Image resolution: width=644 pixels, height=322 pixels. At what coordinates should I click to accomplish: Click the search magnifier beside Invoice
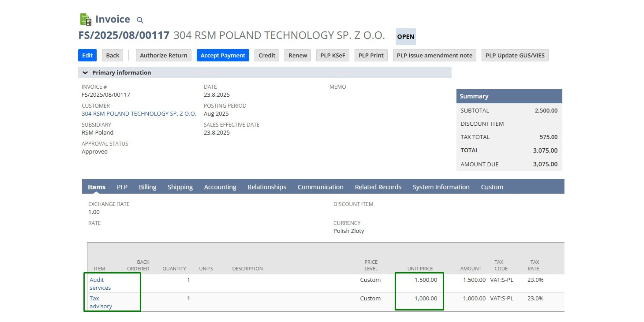click(x=140, y=20)
